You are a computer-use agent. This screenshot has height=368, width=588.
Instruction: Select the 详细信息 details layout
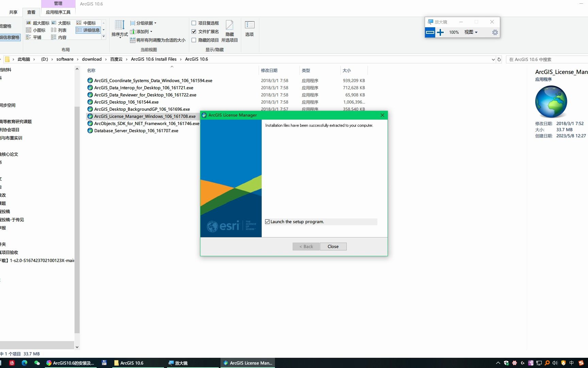88,30
